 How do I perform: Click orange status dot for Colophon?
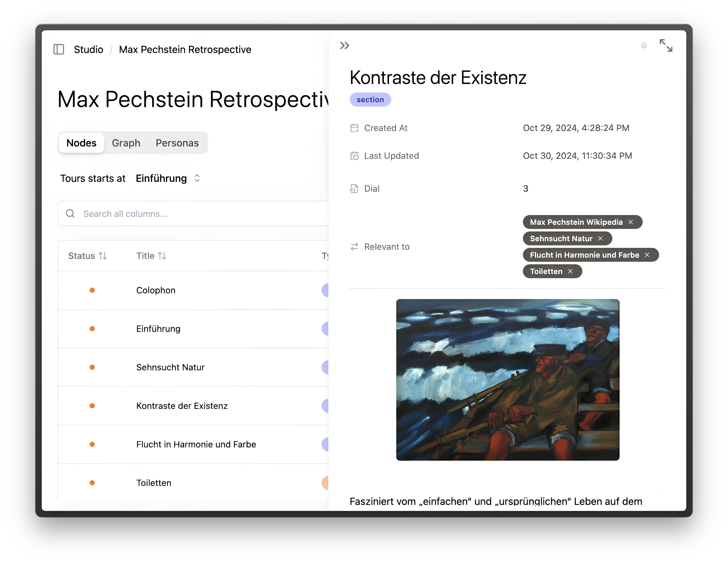(x=92, y=290)
